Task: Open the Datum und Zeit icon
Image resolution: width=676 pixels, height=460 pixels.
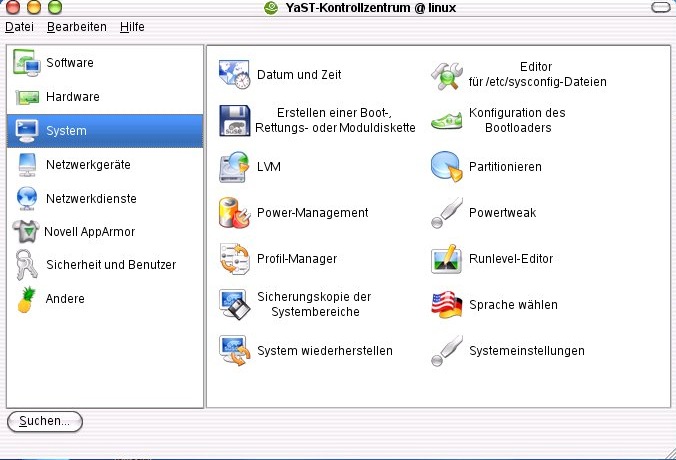Action: point(234,75)
